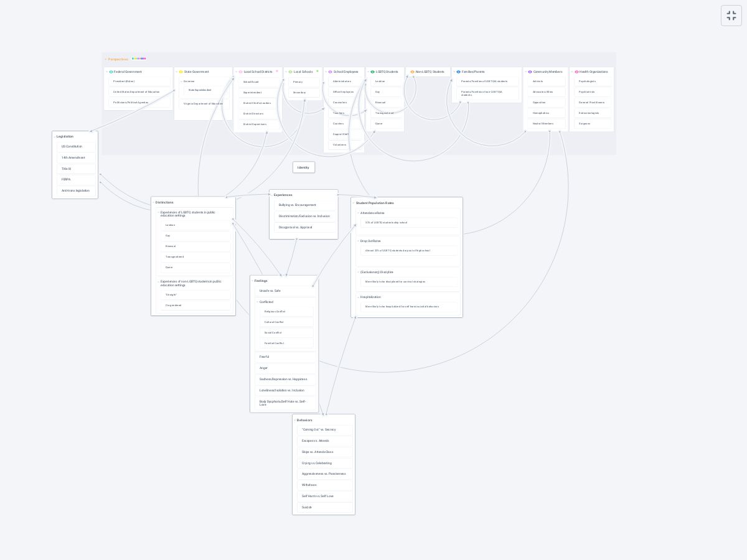Select the Title IX item
747x560 pixels.
coord(66,169)
